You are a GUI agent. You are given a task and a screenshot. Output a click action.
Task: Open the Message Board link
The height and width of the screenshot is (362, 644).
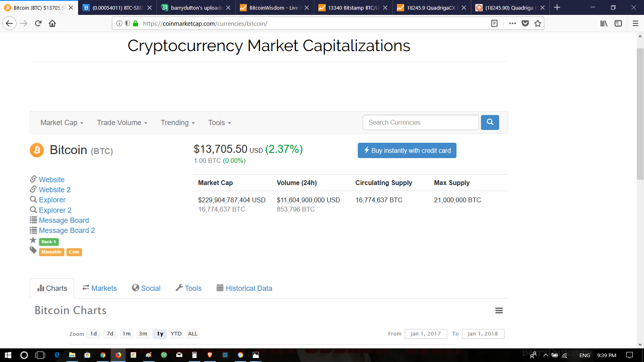coord(64,220)
